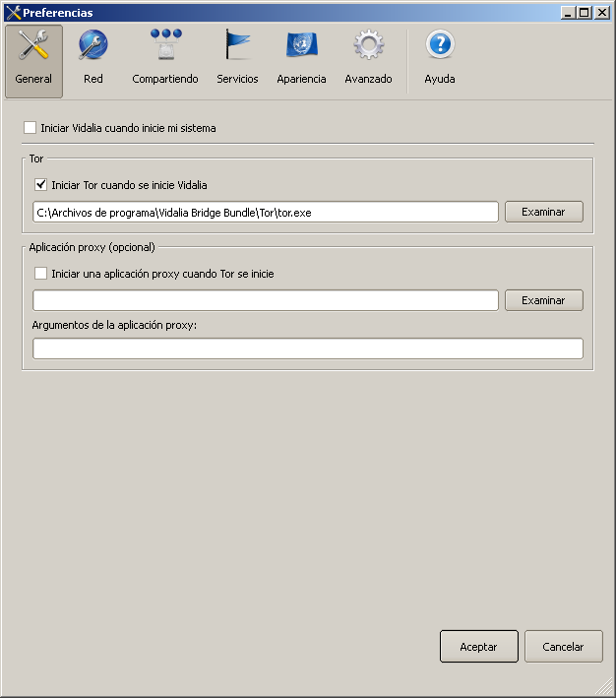This screenshot has width=616, height=698.
Task: Focus the Tor executable path field
Action: pyautogui.click(x=266, y=212)
